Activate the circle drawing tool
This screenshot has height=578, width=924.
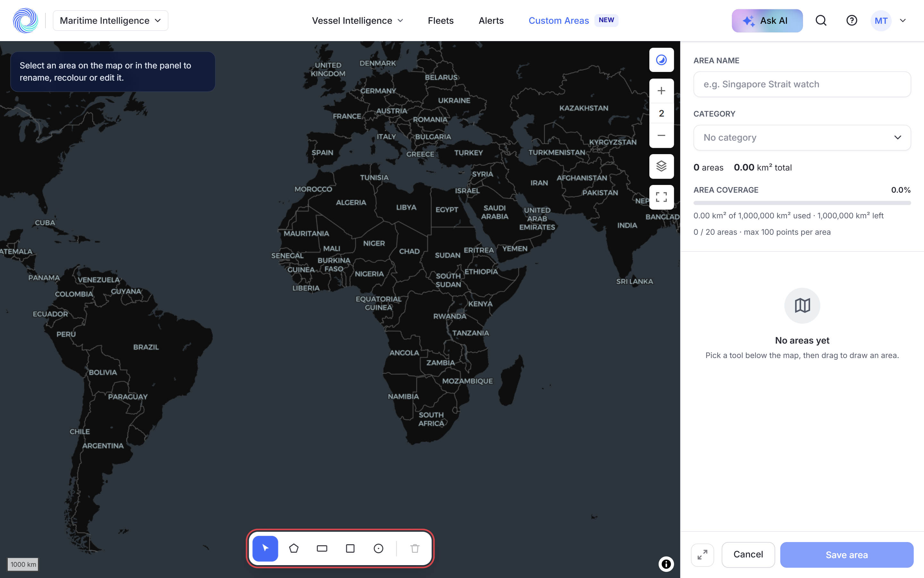(378, 548)
